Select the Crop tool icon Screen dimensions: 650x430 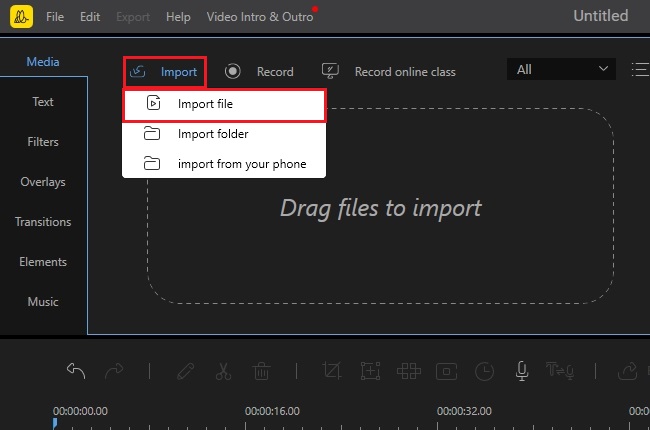(332, 371)
